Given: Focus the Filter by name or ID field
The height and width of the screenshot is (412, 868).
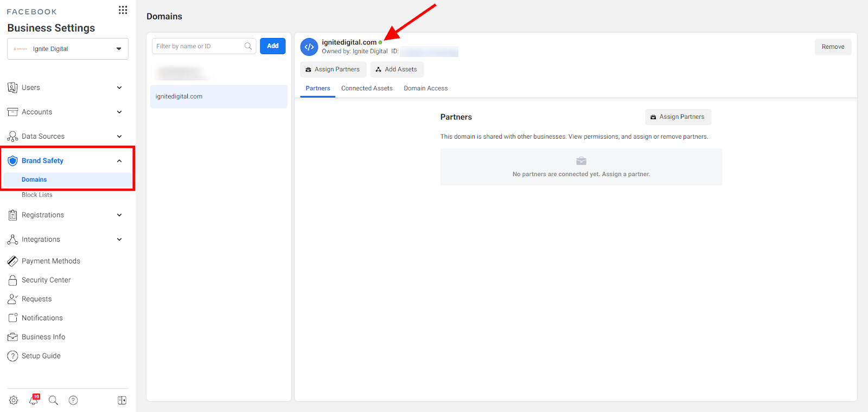Looking at the screenshot, I should coord(204,46).
